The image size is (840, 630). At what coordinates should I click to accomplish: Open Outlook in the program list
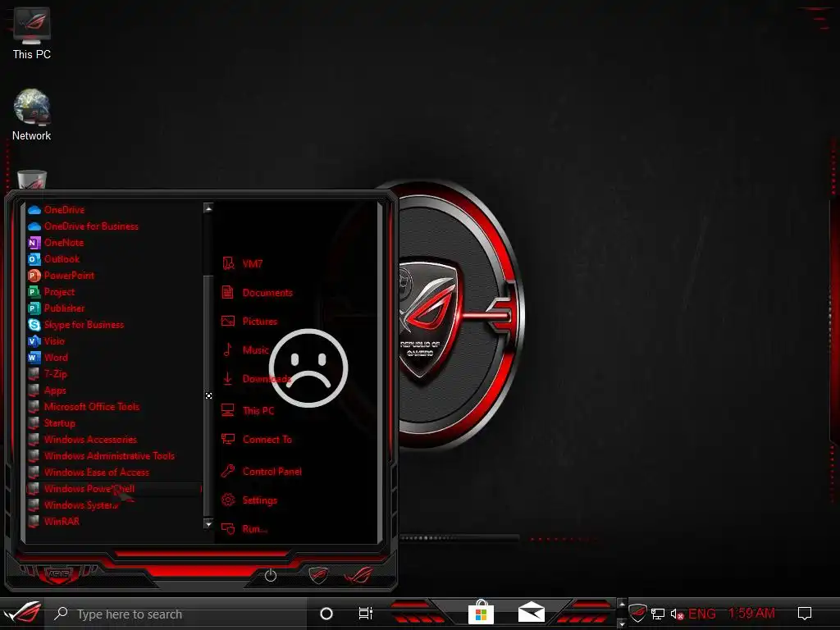[113, 258]
